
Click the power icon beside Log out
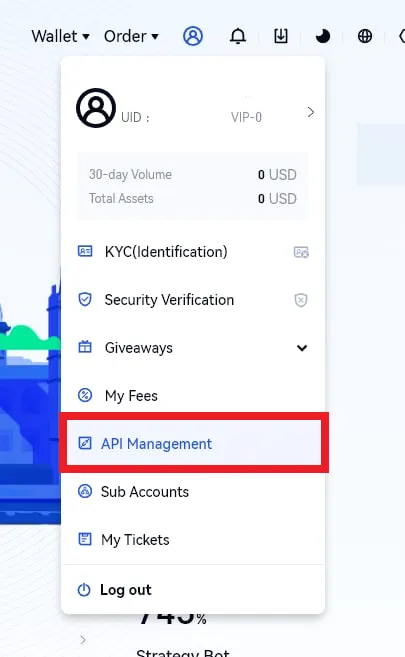tap(84, 590)
